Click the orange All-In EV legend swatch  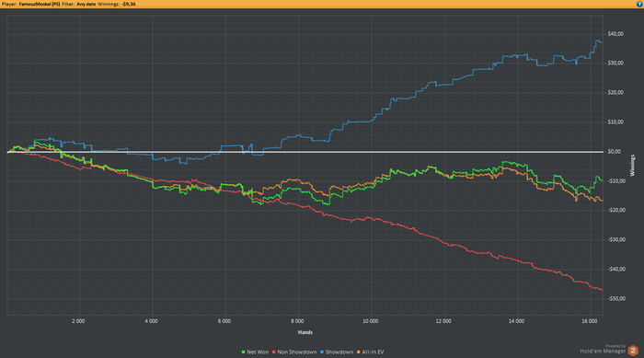pyautogui.click(x=359, y=352)
